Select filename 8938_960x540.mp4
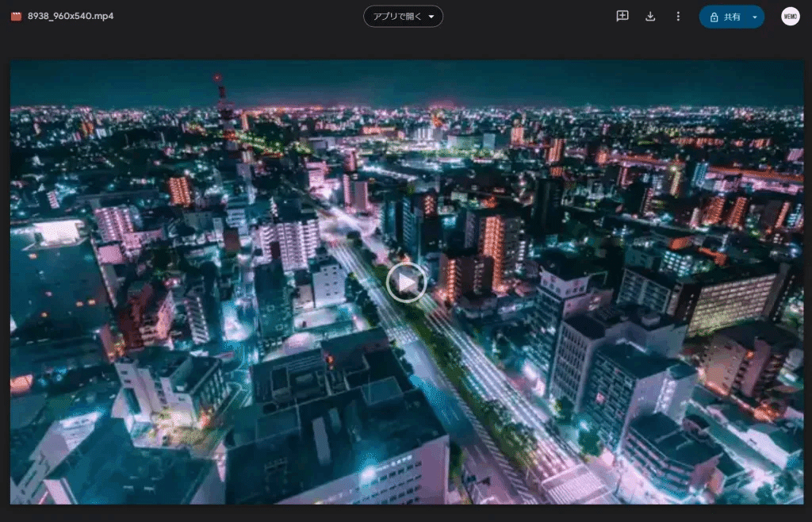 click(71, 16)
